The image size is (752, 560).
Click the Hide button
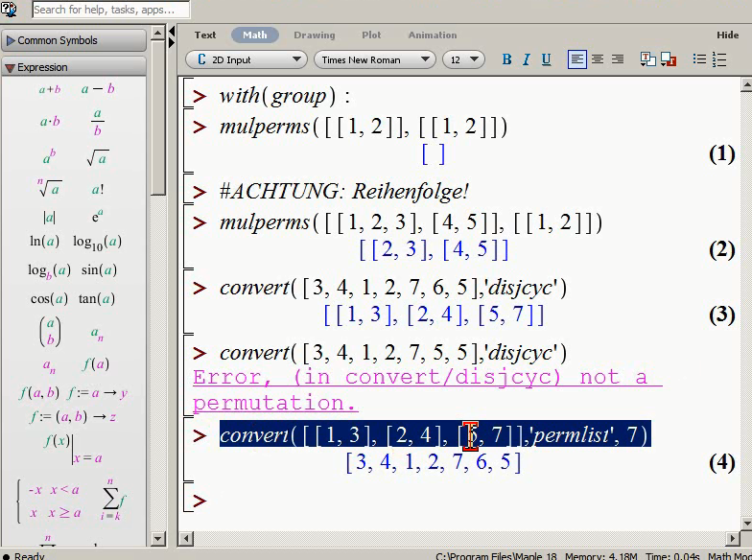click(727, 35)
